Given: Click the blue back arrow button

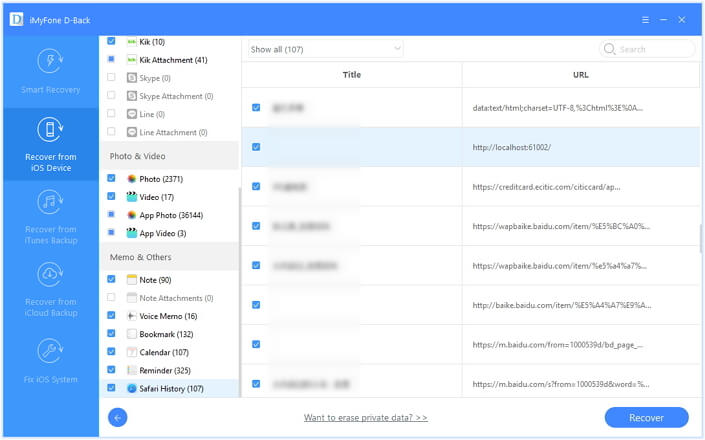Looking at the screenshot, I should [117, 418].
